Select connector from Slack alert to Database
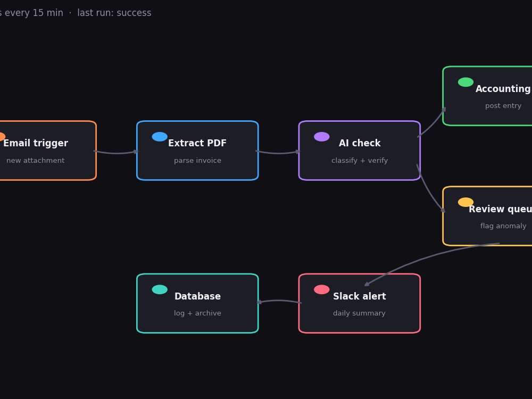This screenshot has width=532, height=399. click(x=279, y=301)
